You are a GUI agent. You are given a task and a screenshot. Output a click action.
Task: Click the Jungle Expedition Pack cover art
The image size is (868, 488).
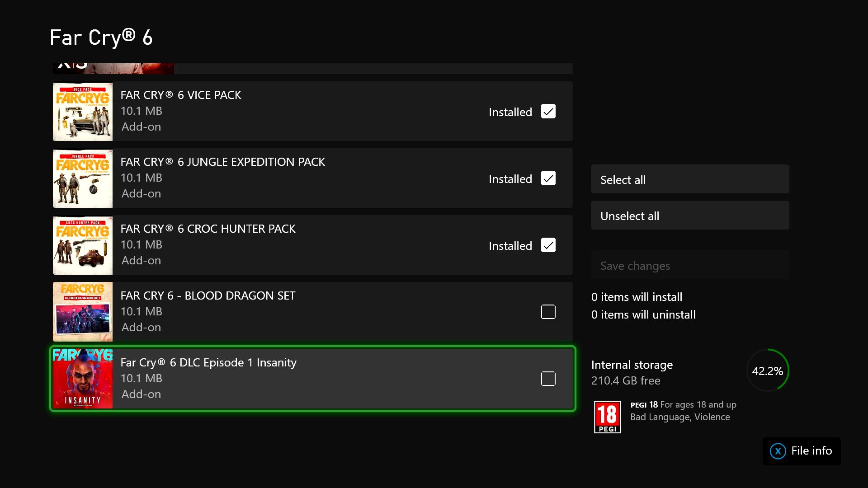[83, 178]
